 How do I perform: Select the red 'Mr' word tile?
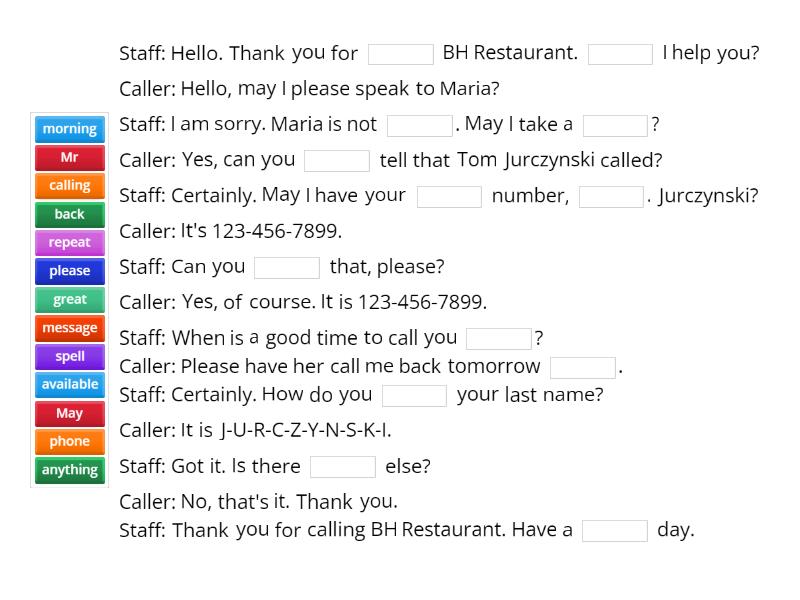click(x=69, y=157)
